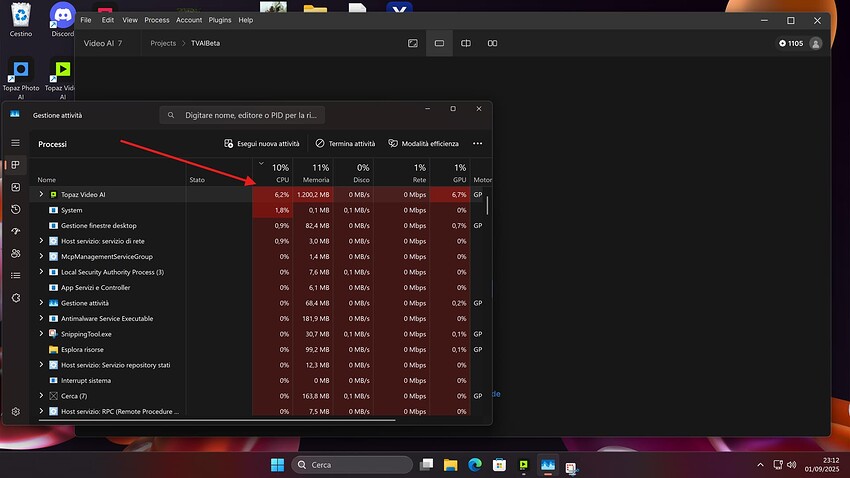Open App history in Task Manager sidebar
850x478 pixels.
pyautogui.click(x=15, y=209)
